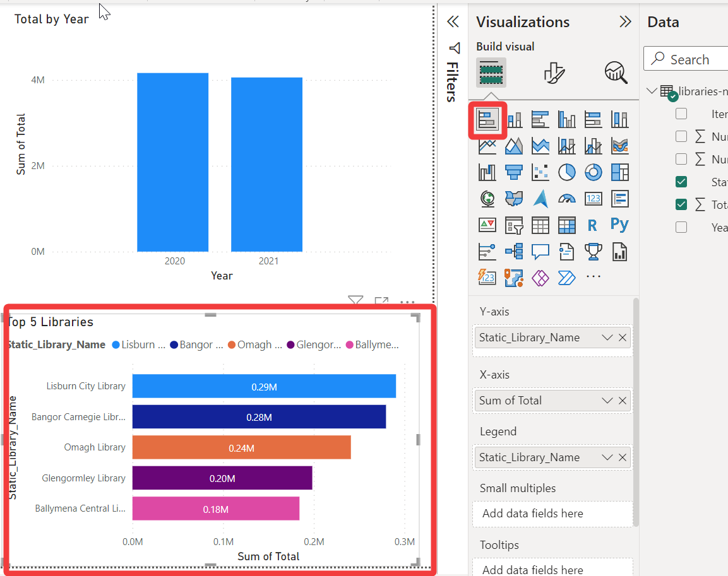This screenshot has width=728, height=576.
Task: Click the orange Omagh Library bar
Action: point(241,447)
